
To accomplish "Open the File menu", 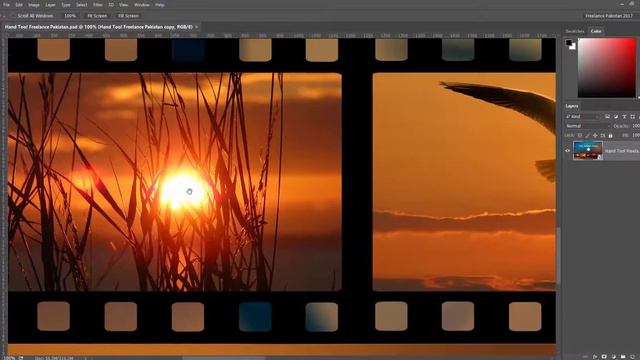I will click(x=6, y=5).
